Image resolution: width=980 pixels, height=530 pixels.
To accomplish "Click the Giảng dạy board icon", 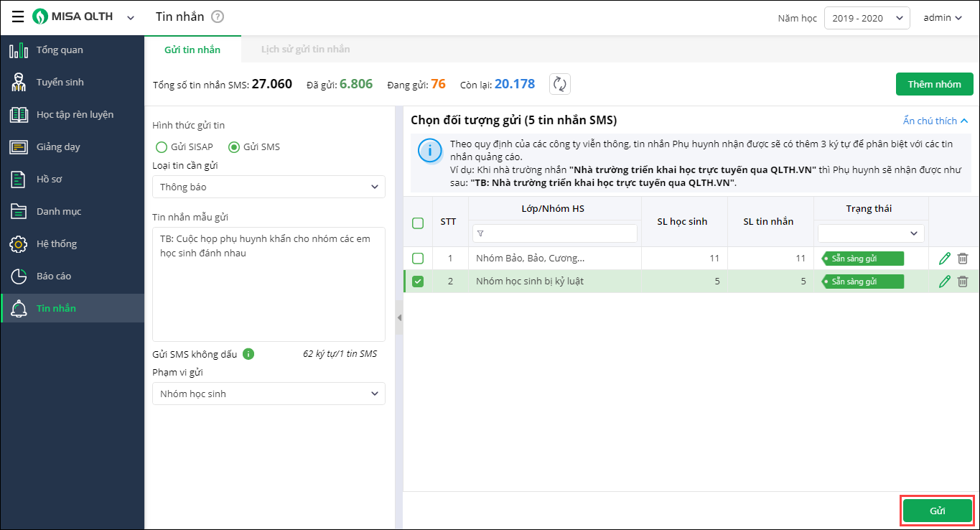I will point(19,147).
